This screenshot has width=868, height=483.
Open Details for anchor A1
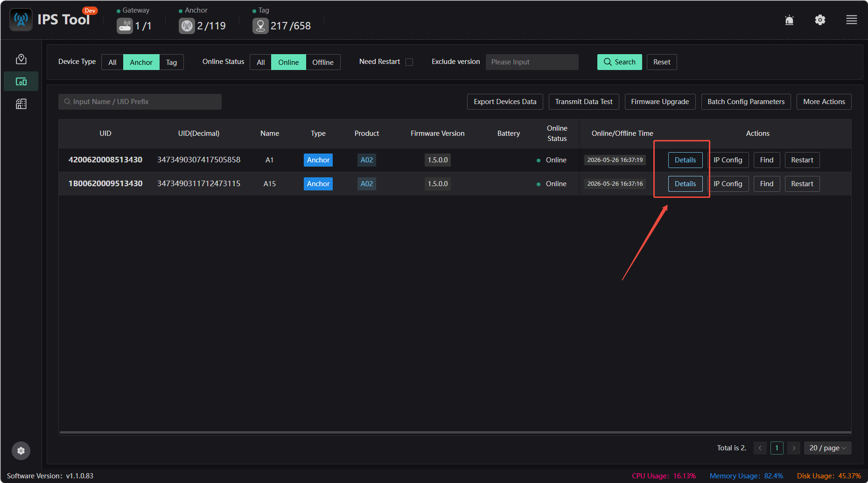click(685, 160)
